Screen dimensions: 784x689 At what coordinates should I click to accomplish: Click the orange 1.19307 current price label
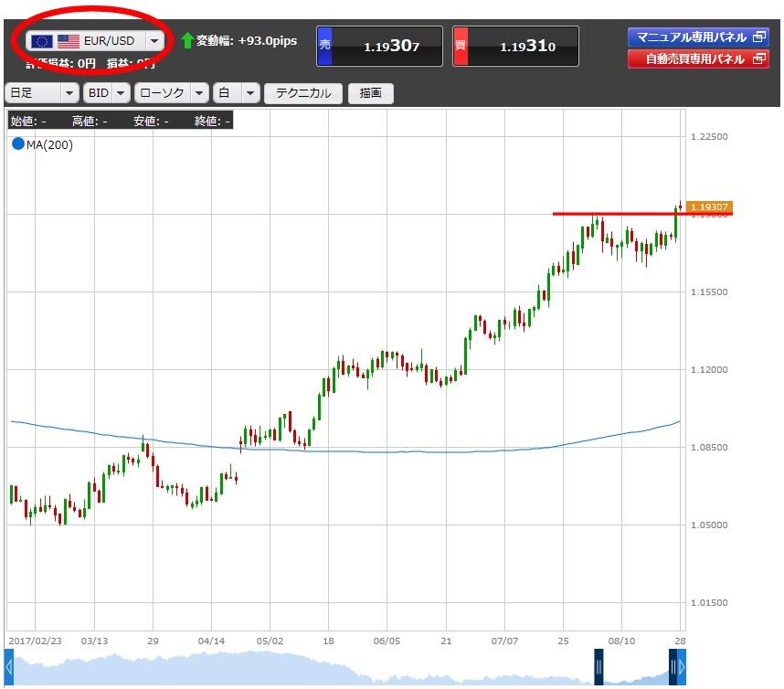[708, 207]
